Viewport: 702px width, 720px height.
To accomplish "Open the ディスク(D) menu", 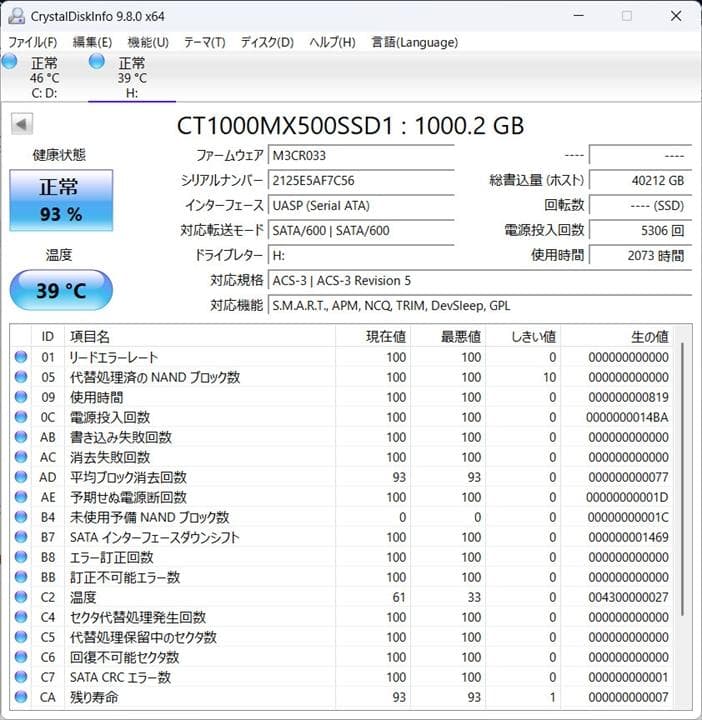I will (x=267, y=42).
